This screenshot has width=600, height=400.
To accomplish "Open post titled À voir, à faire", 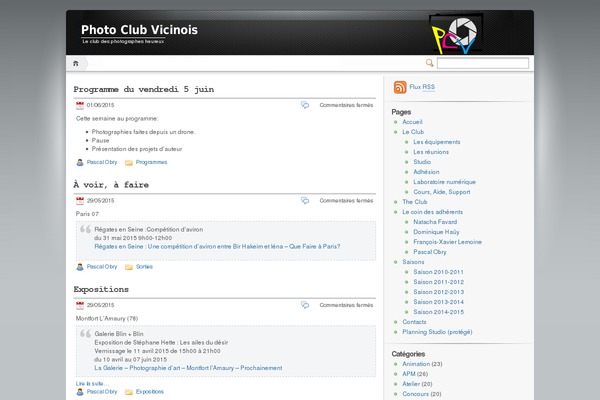I will tap(111, 185).
